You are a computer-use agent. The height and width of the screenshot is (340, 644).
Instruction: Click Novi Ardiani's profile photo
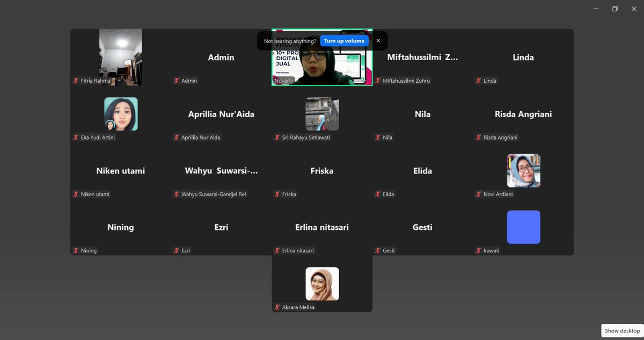[x=523, y=170]
